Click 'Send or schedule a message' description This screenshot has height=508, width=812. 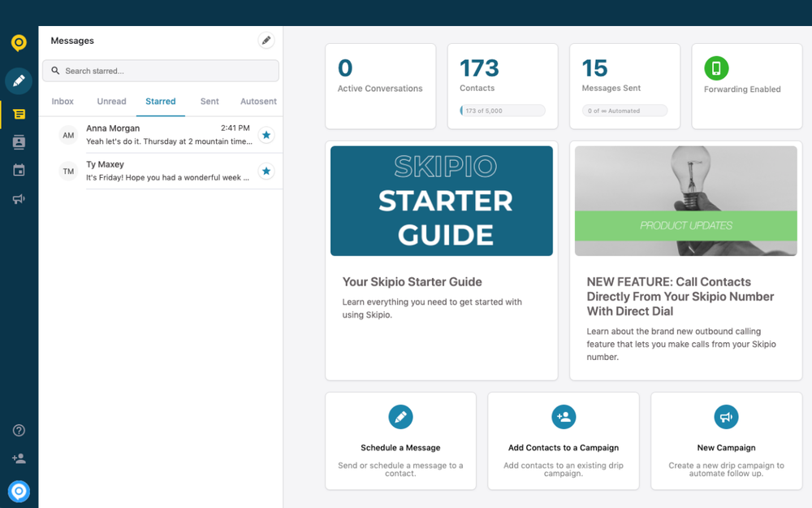pos(400,469)
